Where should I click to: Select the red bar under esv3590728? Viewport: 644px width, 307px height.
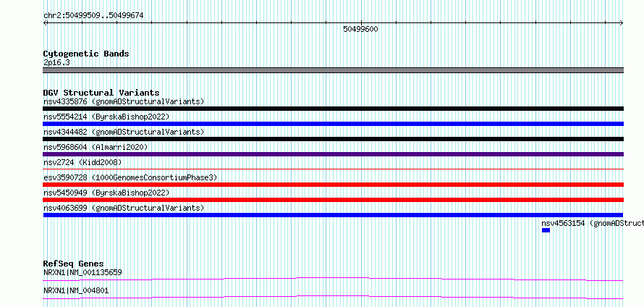click(x=333, y=185)
